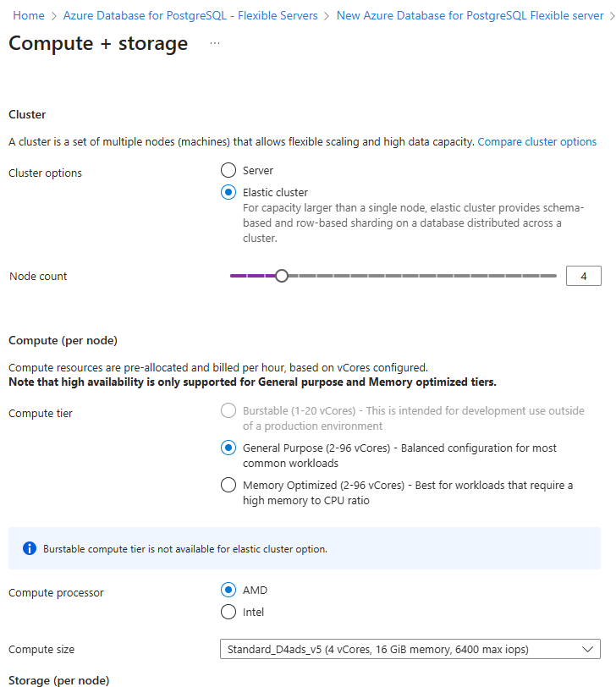
Task: Select the Intel compute processor
Action: (228, 612)
